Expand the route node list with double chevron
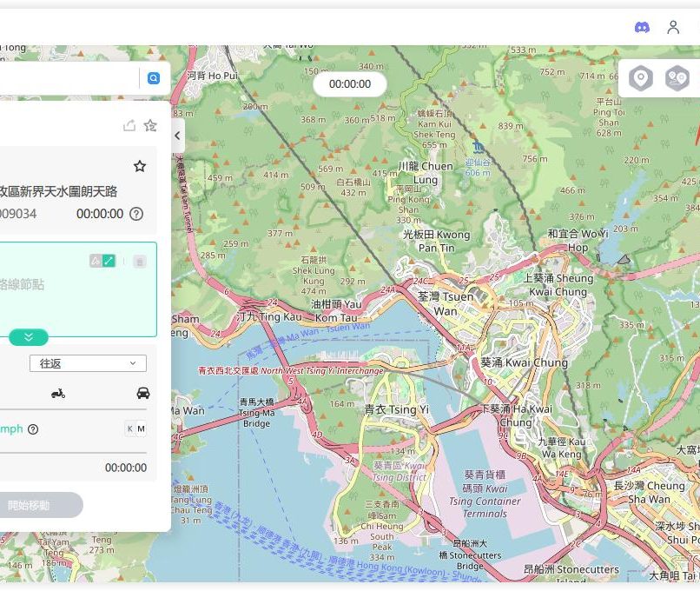 point(28,337)
